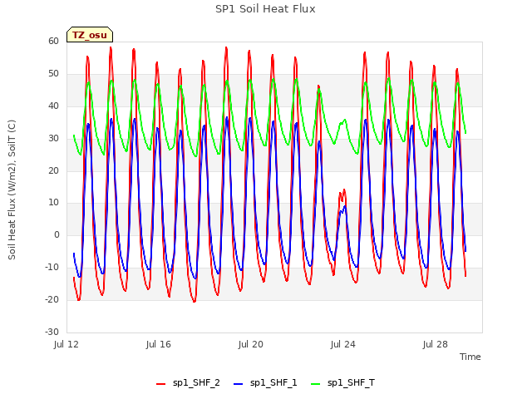
Task: Click the red sp1_SHF_2 legend swatch
Action: [x=160, y=384]
